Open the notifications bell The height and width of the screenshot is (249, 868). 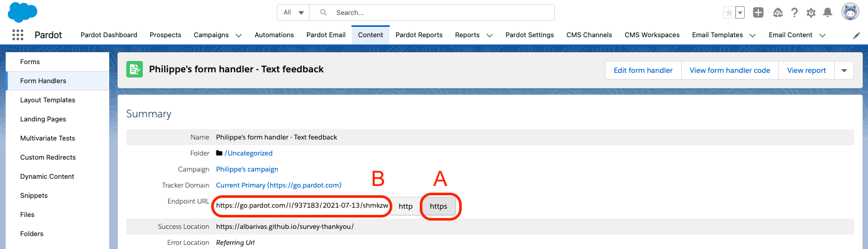tap(828, 12)
